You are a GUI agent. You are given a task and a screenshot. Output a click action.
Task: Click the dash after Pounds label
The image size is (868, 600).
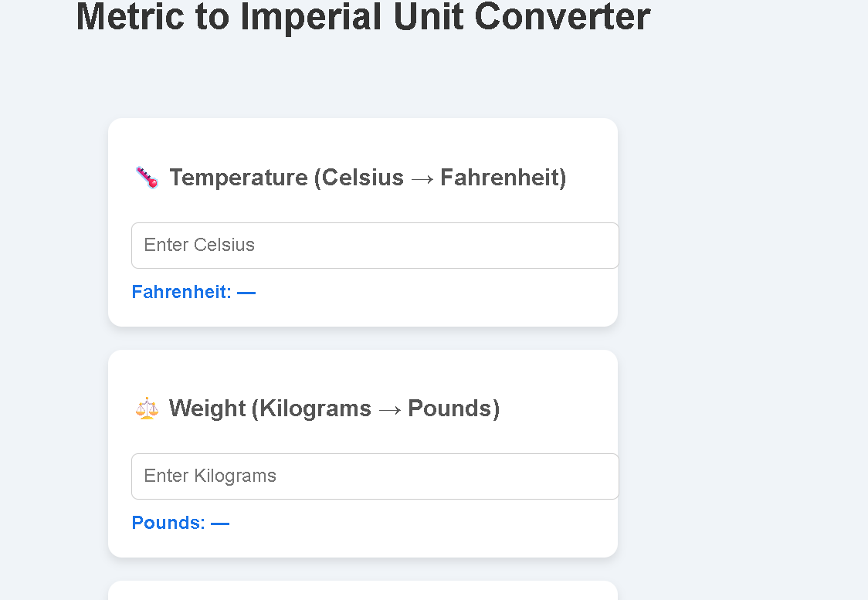(x=221, y=523)
